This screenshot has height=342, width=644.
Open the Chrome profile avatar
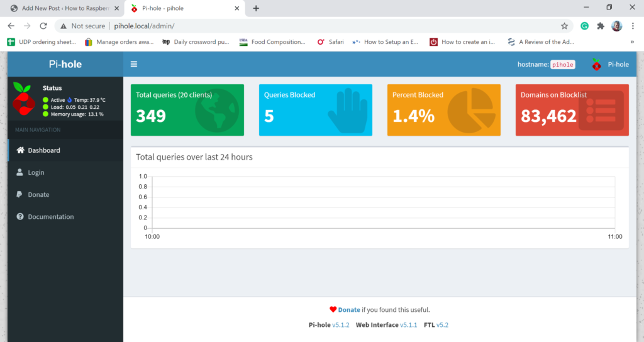point(616,26)
